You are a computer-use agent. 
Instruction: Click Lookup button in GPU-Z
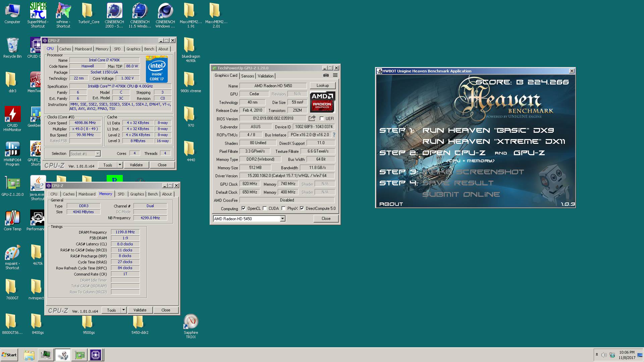(x=323, y=85)
